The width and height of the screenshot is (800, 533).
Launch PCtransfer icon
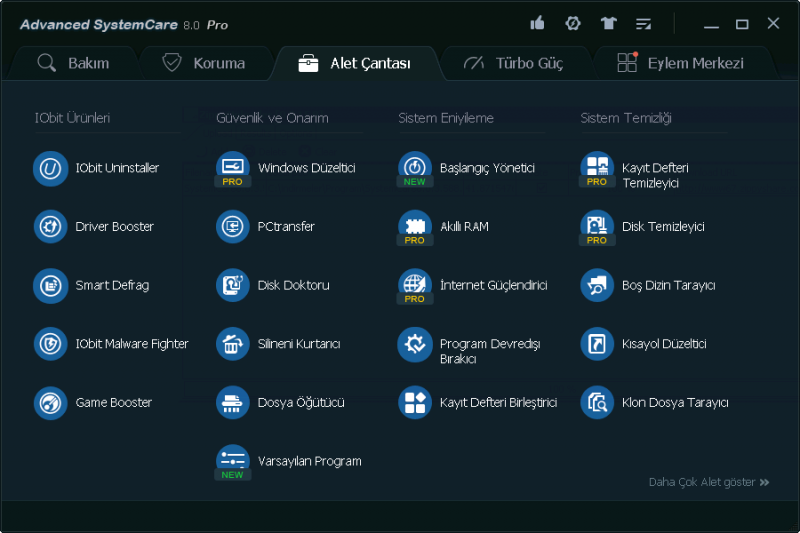coord(233,227)
